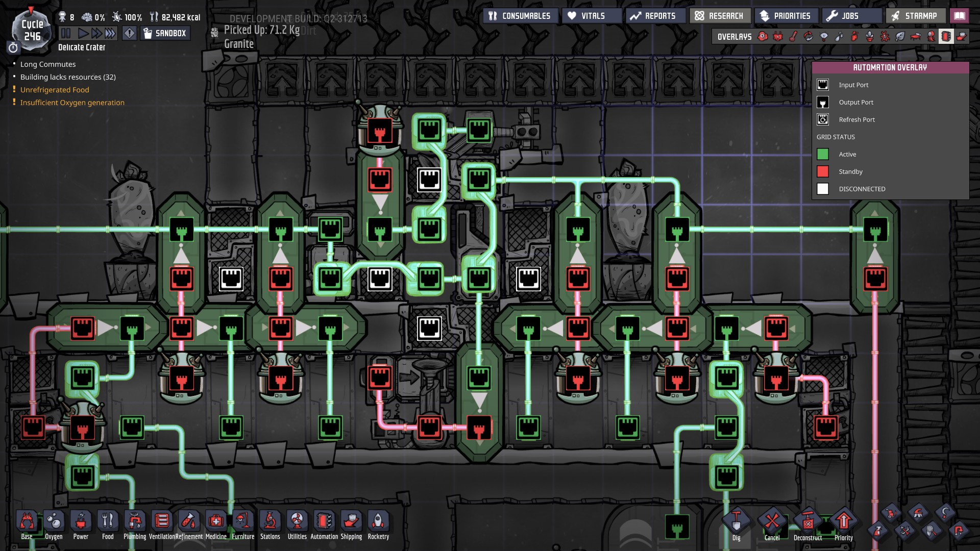
Task: Open the Stations build category
Action: pos(270,525)
